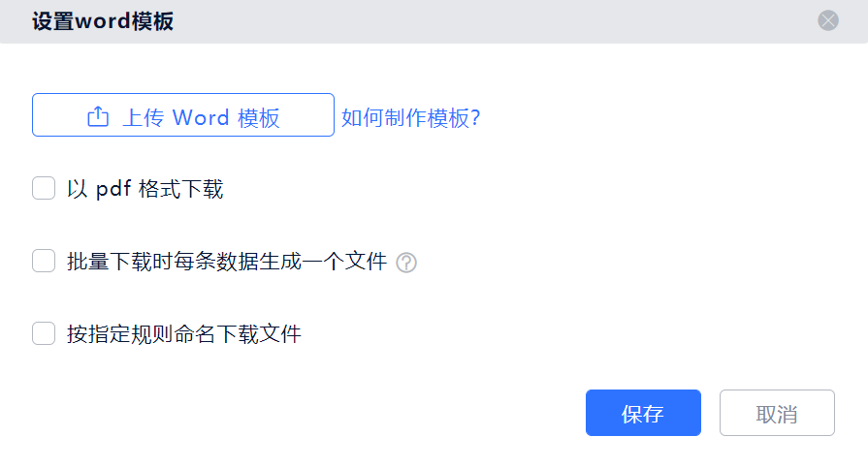The width and height of the screenshot is (868, 468).
Task: Click the 按指定规则命名下载文件 label text
Action: [x=184, y=334]
